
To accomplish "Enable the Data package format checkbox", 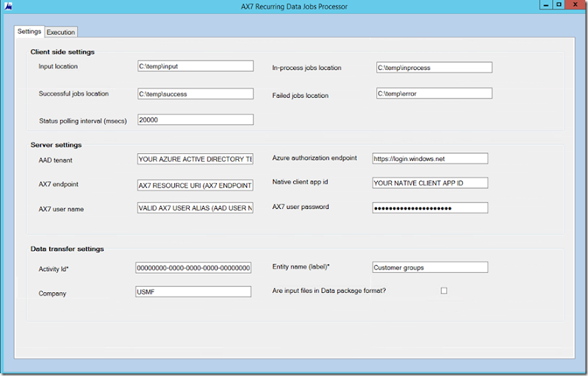I will pos(444,291).
